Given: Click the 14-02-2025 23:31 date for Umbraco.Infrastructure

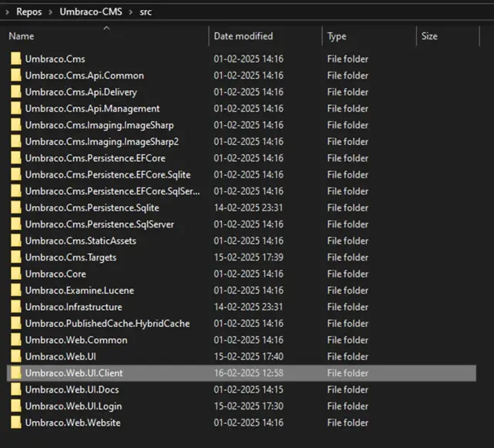Looking at the screenshot, I should point(248,307).
